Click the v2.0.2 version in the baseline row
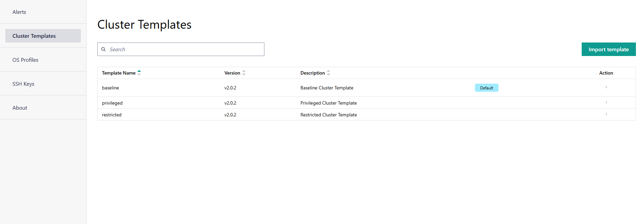 230,88
